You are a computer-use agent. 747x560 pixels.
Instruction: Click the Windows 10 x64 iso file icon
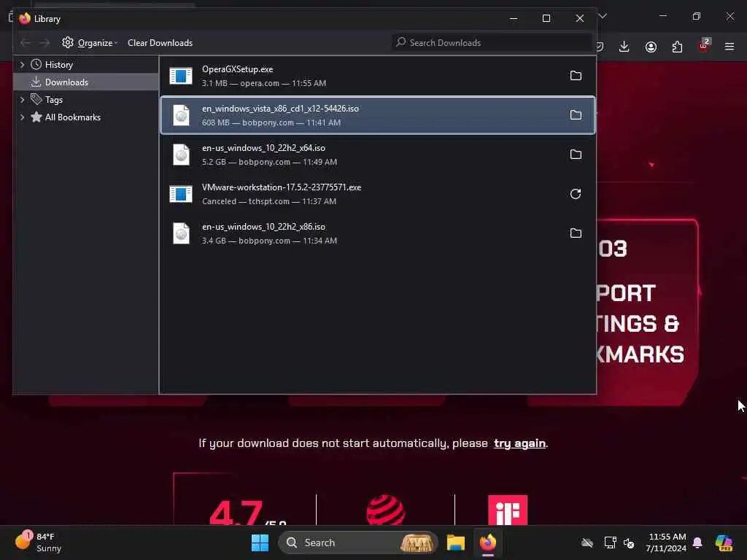(x=181, y=155)
